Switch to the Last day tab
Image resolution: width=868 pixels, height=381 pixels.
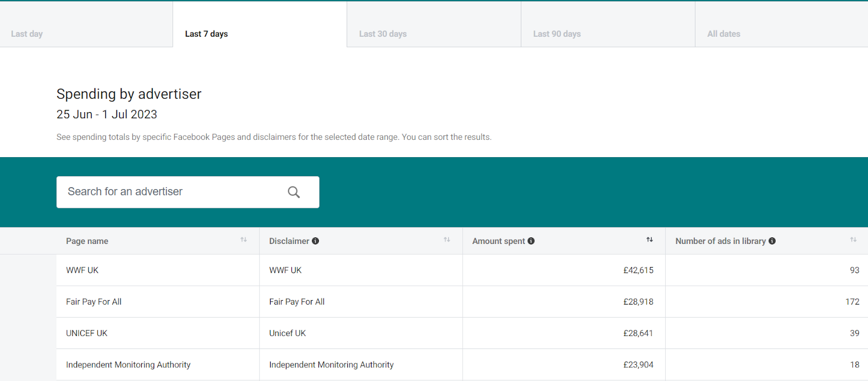(86, 24)
